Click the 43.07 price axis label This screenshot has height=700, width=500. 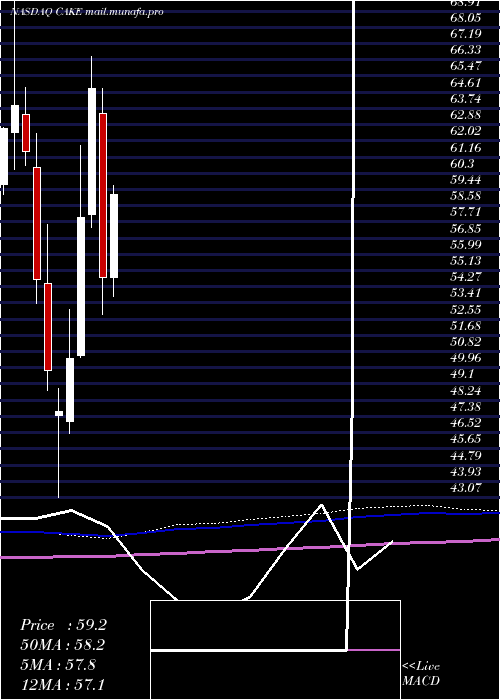pos(466,488)
